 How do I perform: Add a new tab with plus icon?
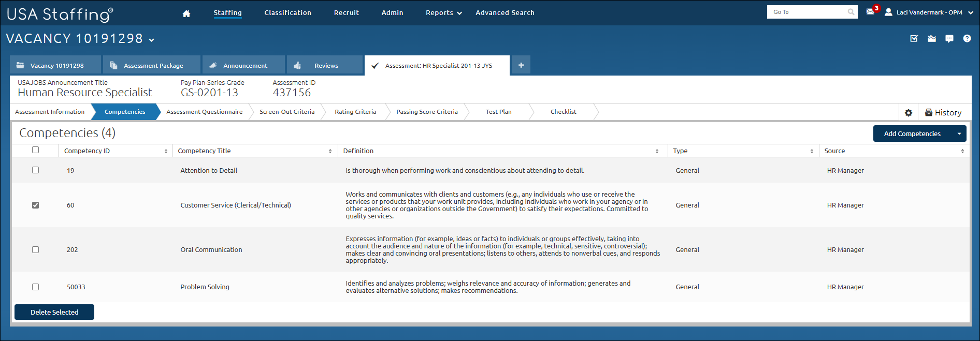click(x=521, y=65)
